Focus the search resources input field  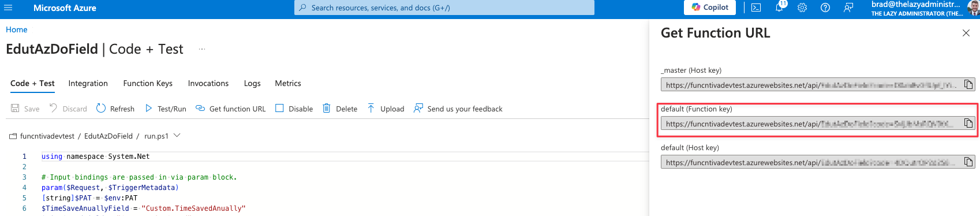click(444, 8)
